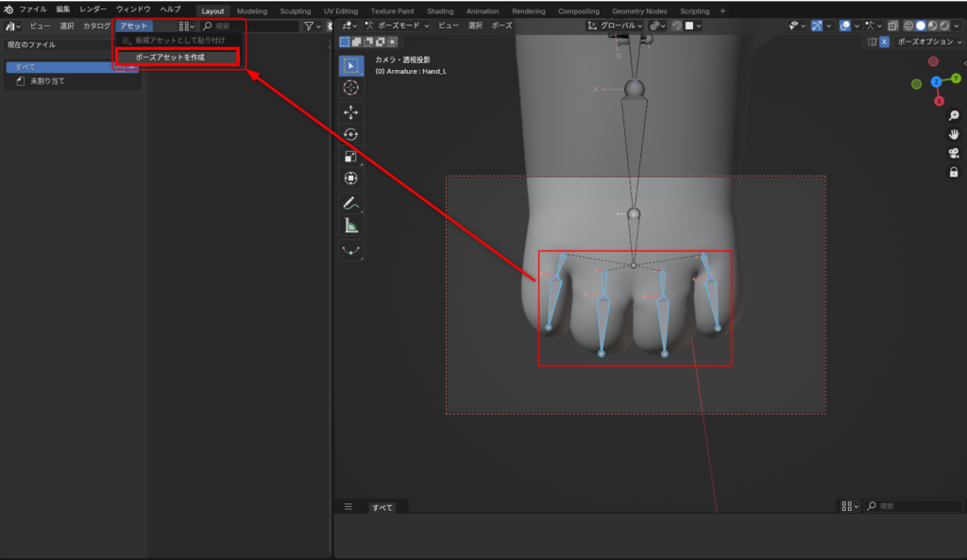Click the red X axis gizmo ball
The width and height of the screenshot is (967, 560).
point(939,101)
